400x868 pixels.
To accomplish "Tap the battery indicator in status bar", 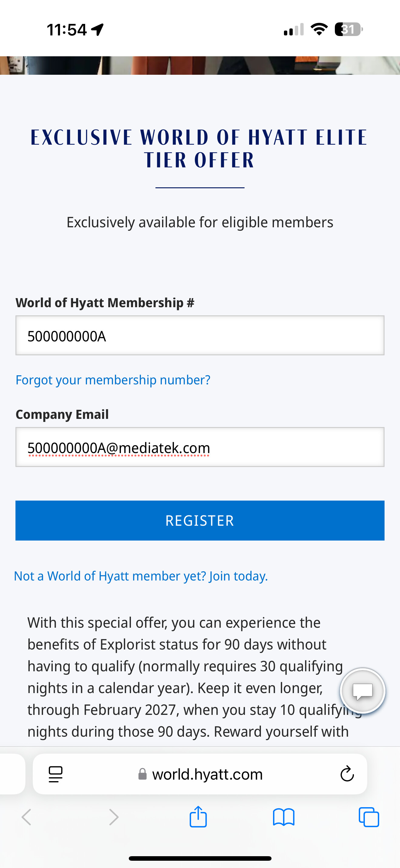I will coord(348,29).
